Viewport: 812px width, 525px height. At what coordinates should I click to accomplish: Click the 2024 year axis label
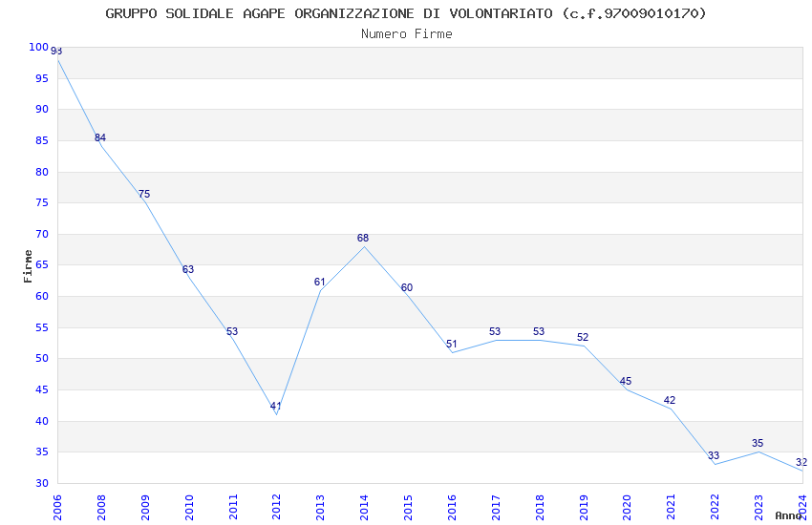click(802, 507)
